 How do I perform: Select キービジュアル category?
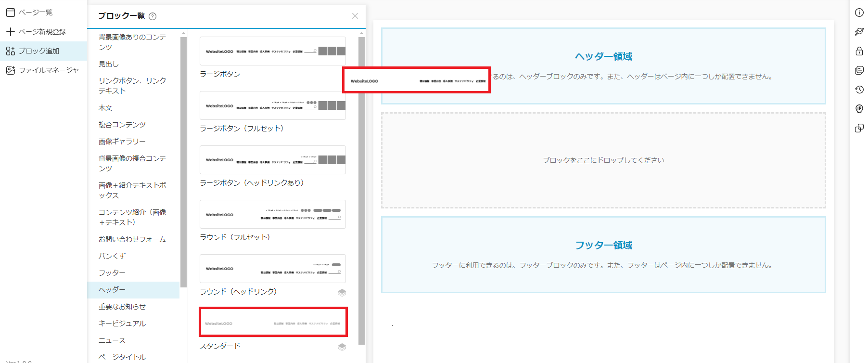[133, 324]
